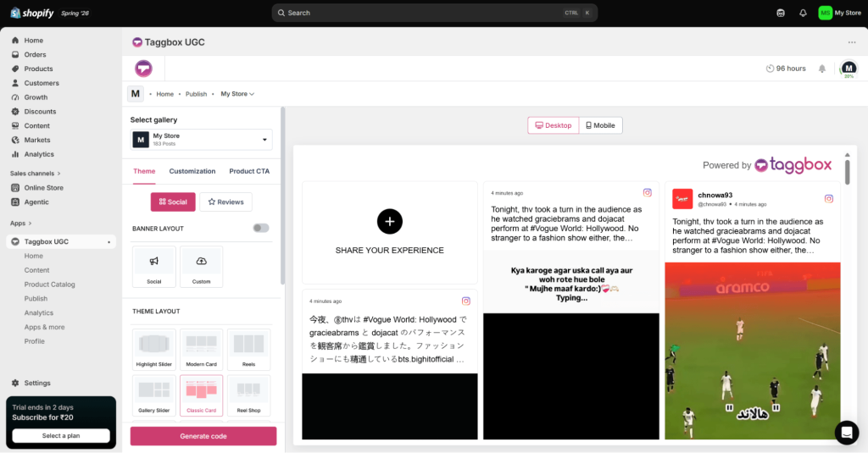Screen dimensions: 868x453
Task: Open the Select gallery dropdown
Action: pyautogui.click(x=202, y=140)
